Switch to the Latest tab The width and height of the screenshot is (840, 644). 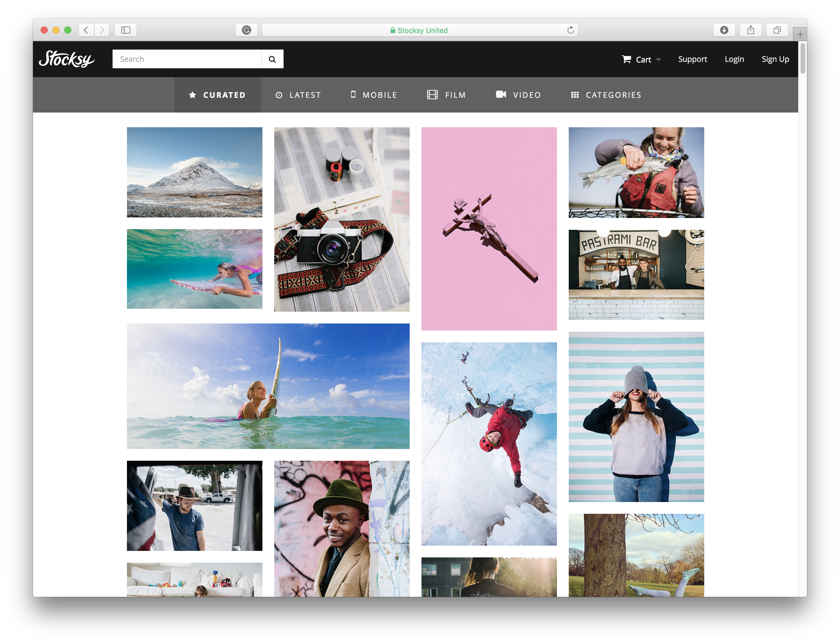[298, 95]
